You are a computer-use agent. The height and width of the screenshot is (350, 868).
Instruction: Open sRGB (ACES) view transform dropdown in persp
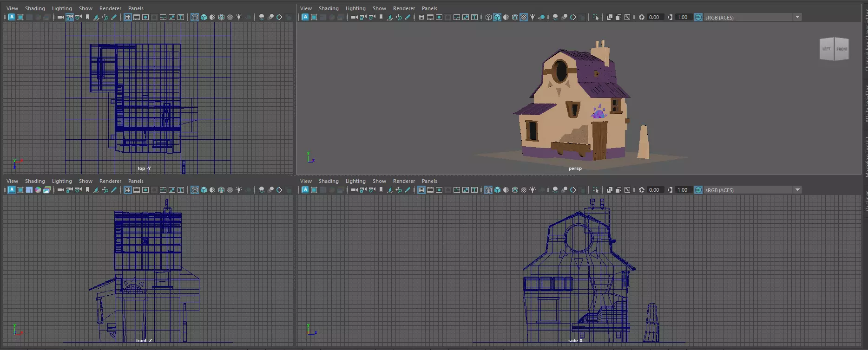point(753,17)
